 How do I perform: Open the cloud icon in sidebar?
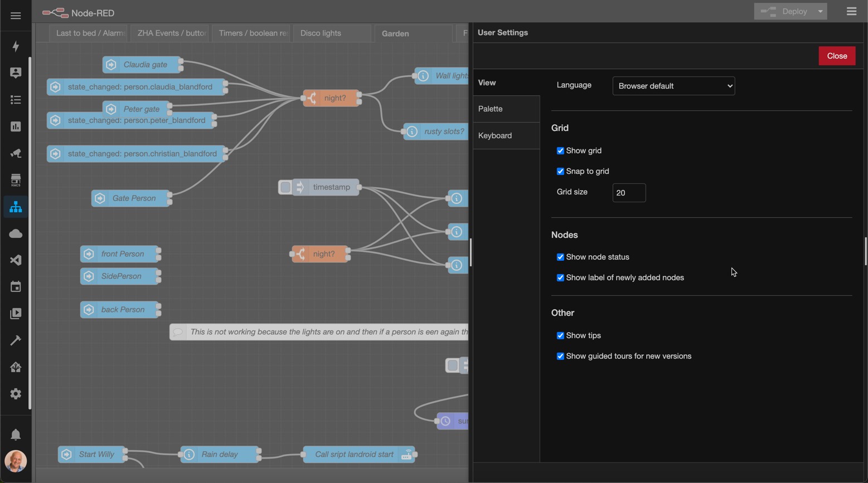coord(16,233)
